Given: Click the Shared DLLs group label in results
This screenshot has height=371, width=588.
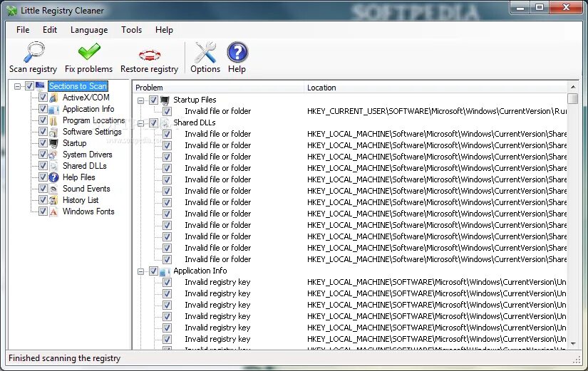Looking at the screenshot, I should coord(195,122).
